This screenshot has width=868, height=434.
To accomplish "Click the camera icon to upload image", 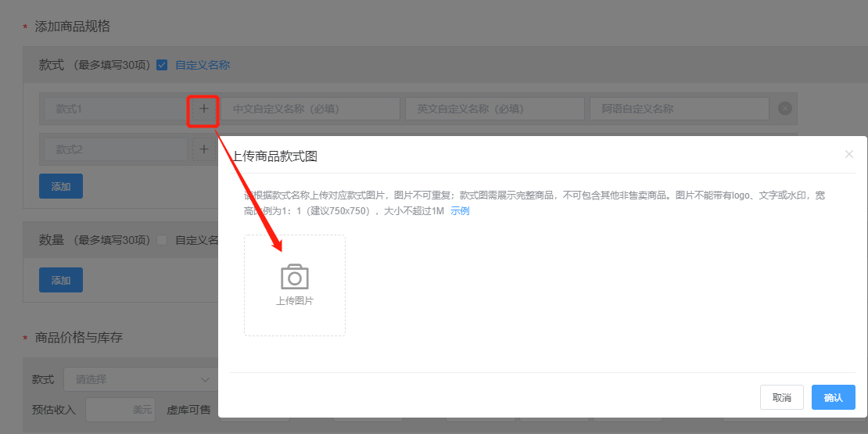I will pos(294,278).
